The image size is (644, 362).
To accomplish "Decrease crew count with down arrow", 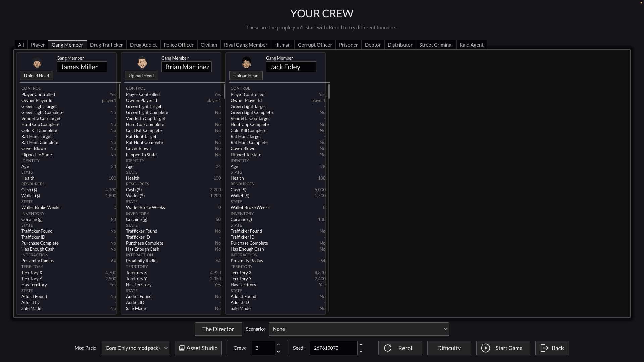I will [x=278, y=352].
